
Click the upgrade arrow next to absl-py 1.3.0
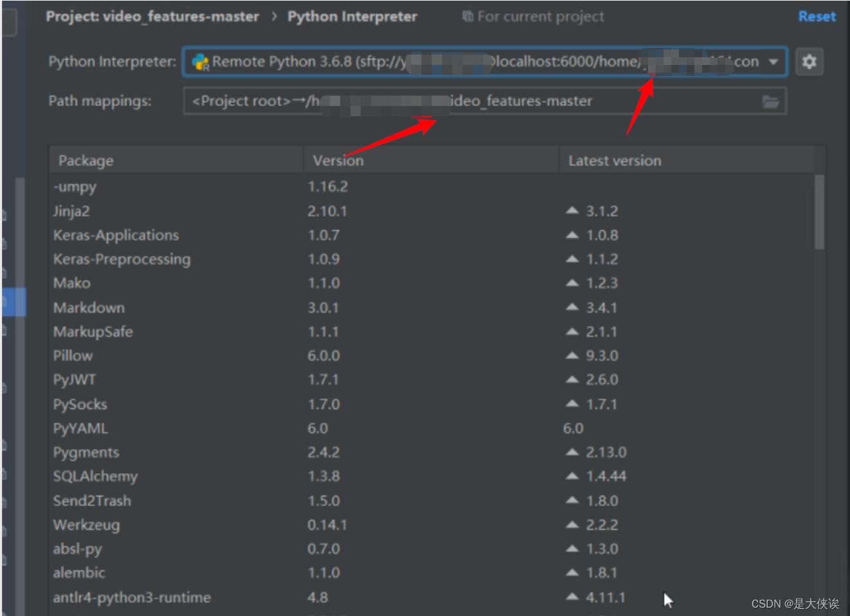(x=572, y=548)
